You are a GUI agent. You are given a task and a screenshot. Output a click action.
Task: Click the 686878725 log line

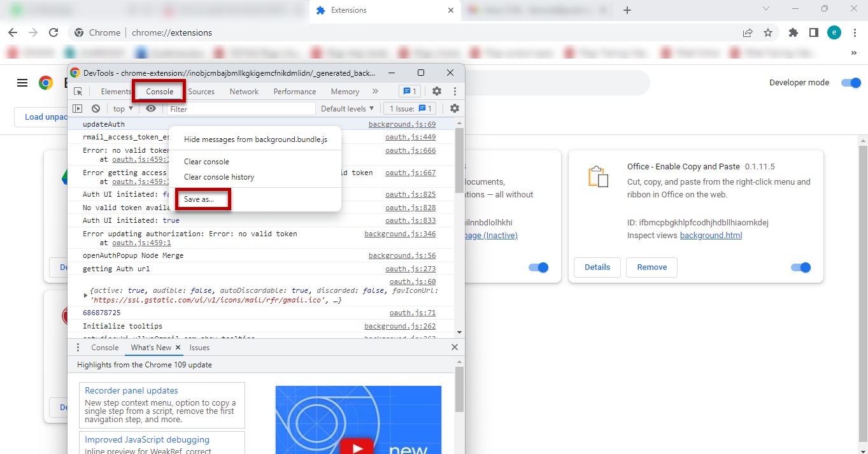click(x=102, y=313)
